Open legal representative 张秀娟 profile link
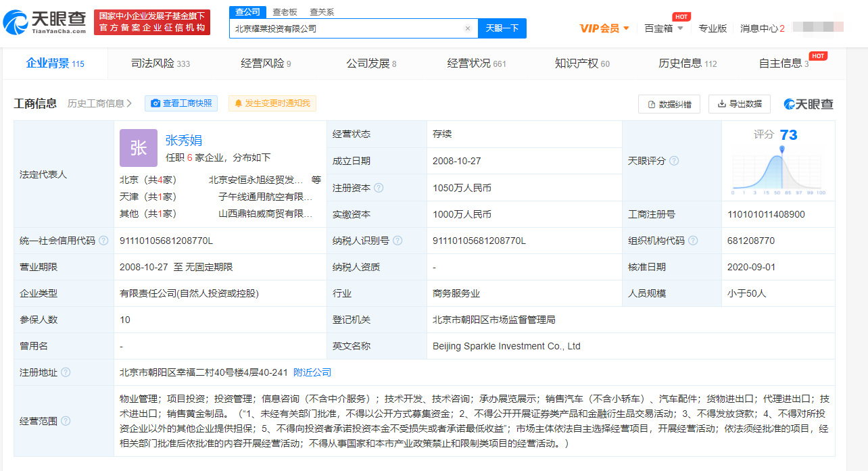868x471 pixels. (184, 141)
